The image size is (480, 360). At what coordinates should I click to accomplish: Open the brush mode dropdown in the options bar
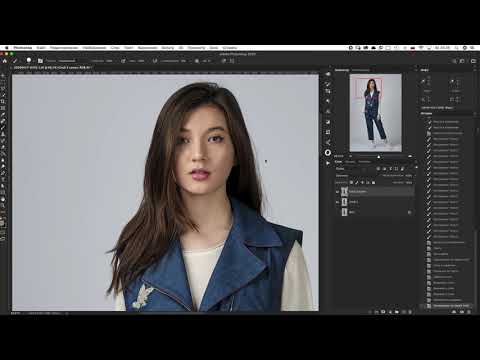coord(67,61)
